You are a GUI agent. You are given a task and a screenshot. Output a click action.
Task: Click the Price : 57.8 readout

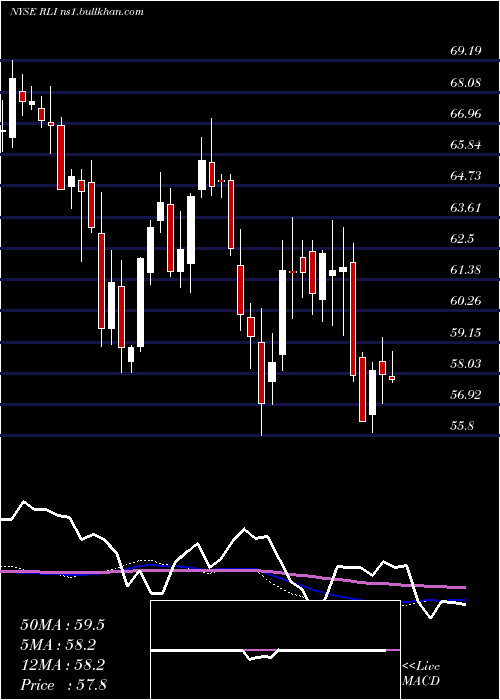(63, 685)
